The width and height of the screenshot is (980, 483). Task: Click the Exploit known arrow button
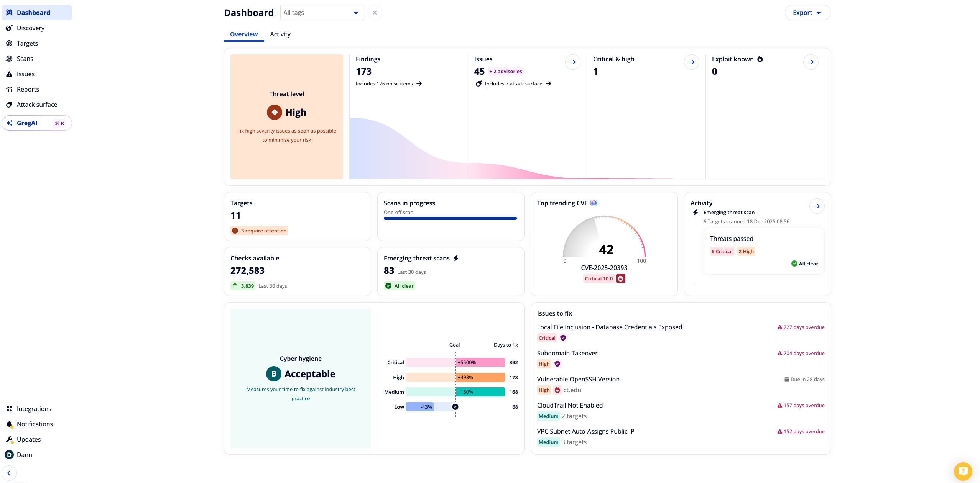[811, 62]
